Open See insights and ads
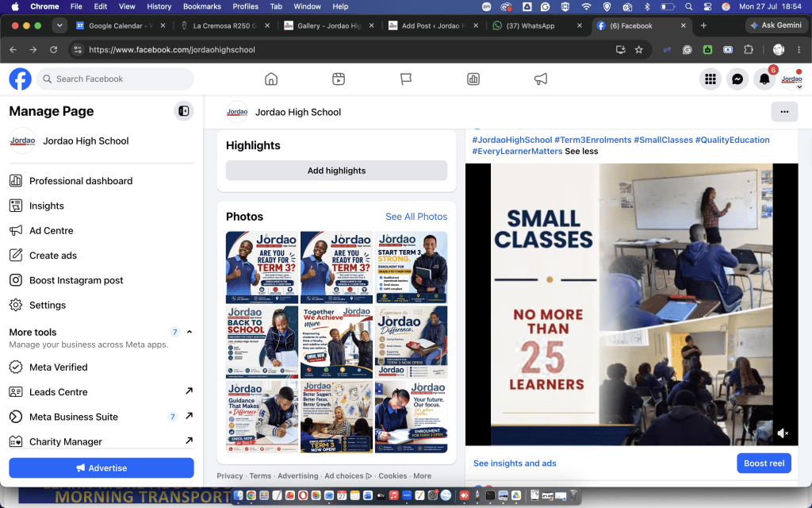The height and width of the screenshot is (508, 812). [x=515, y=464]
